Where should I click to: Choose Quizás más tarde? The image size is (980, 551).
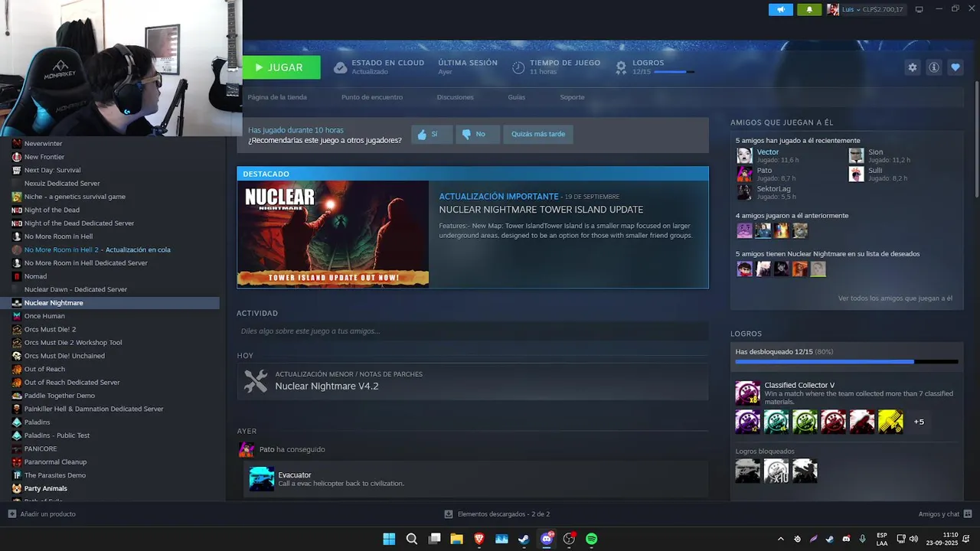pos(538,134)
